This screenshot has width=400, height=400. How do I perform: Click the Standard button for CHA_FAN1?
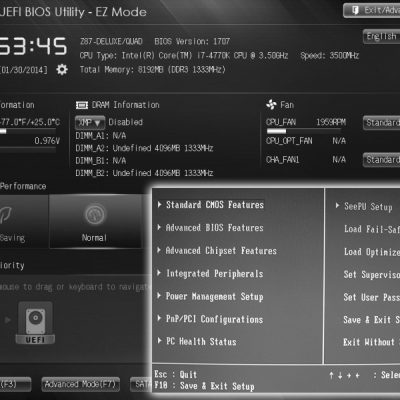click(x=381, y=160)
